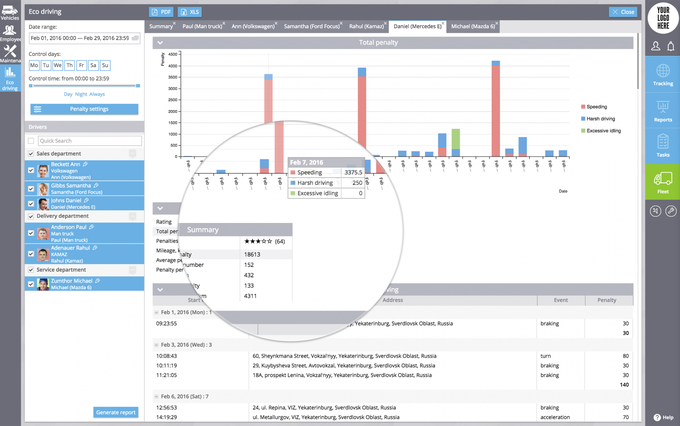Screen dimensions: 680x426
Task: Open Maintenance tools icon in sidebar
Action: (x=10, y=52)
